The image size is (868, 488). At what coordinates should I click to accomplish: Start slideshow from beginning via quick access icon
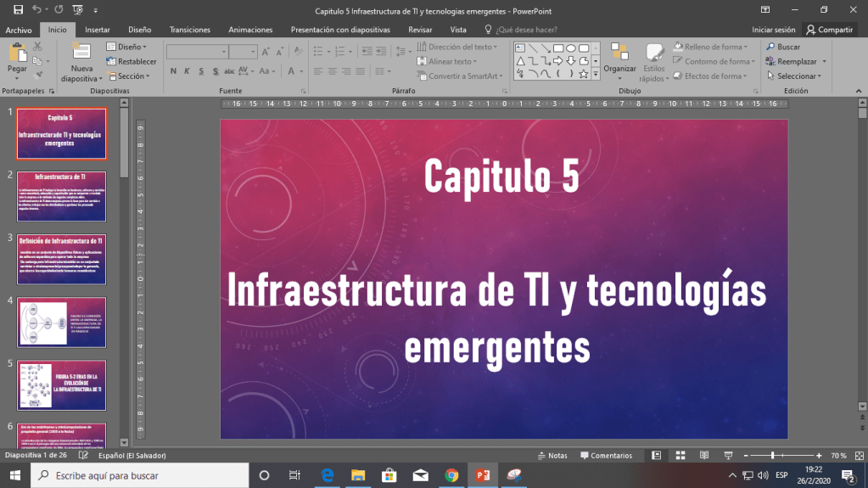[x=78, y=10]
